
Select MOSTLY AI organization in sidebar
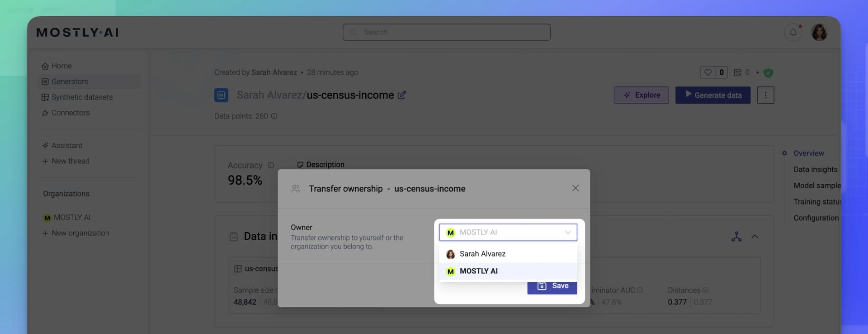tap(67, 217)
